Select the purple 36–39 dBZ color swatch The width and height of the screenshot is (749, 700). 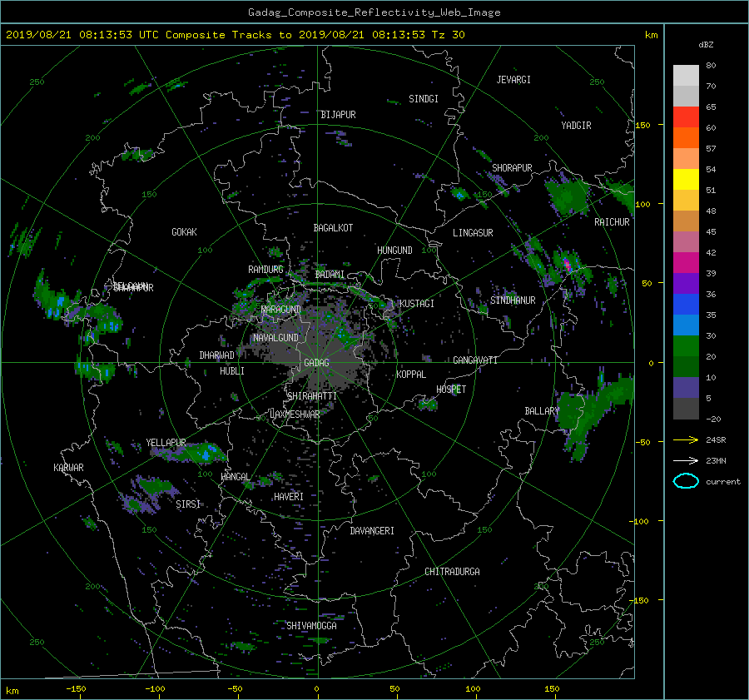pyautogui.click(x=686, y=283)
